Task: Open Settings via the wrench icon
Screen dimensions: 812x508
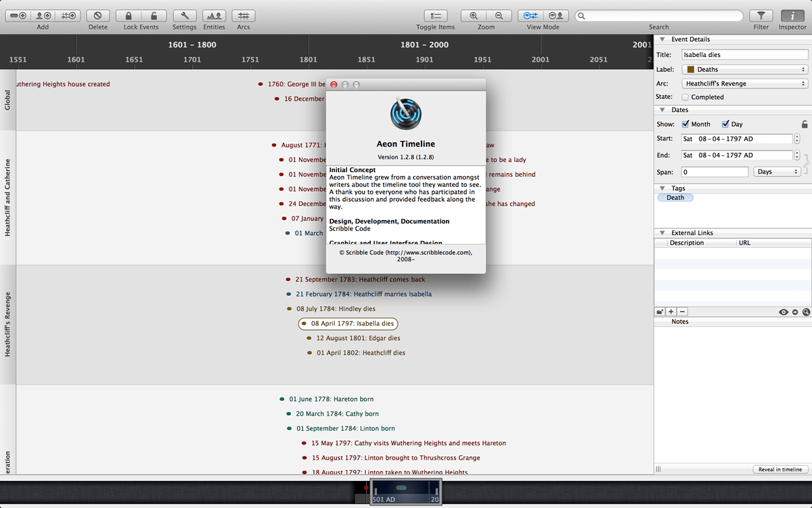Action: point(184,16)
